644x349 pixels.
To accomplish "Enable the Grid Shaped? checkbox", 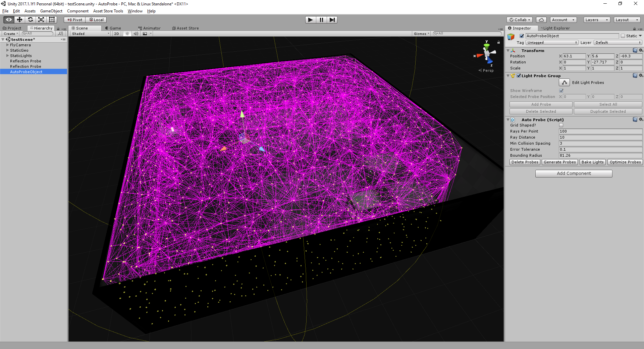I will coord(561,125).
